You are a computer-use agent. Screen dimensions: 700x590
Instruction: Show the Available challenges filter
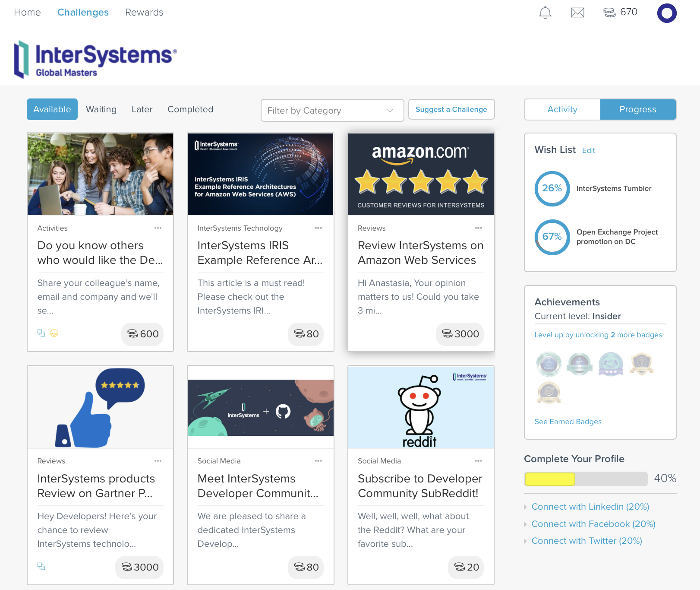tap(52, 110)
